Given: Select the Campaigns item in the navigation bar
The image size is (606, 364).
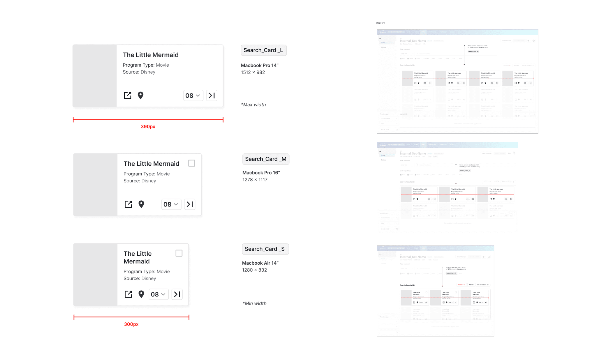Looking at the screenshot, I should point(432,32).
